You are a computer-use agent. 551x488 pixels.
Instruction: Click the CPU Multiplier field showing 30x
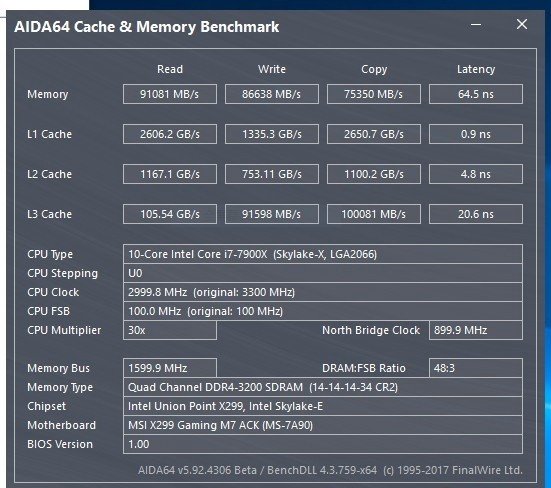coord(170,330)
